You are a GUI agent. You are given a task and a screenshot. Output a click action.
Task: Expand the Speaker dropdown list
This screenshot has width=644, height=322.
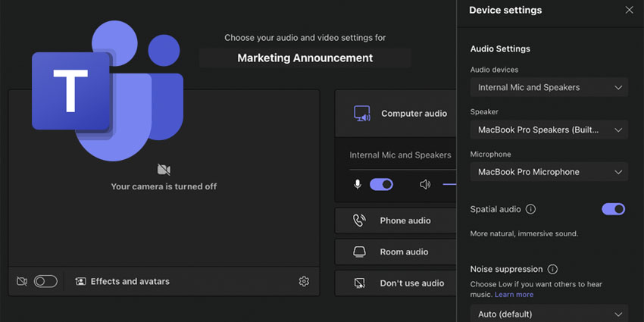[x=549, y=130]
